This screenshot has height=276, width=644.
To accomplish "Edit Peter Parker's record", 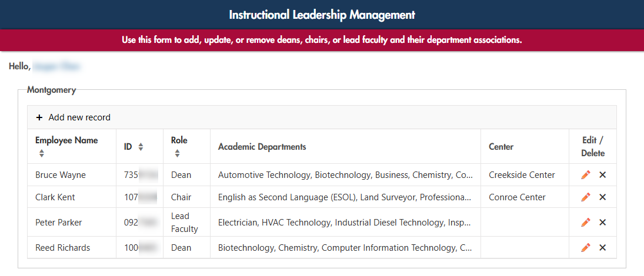I will (585, 223).
